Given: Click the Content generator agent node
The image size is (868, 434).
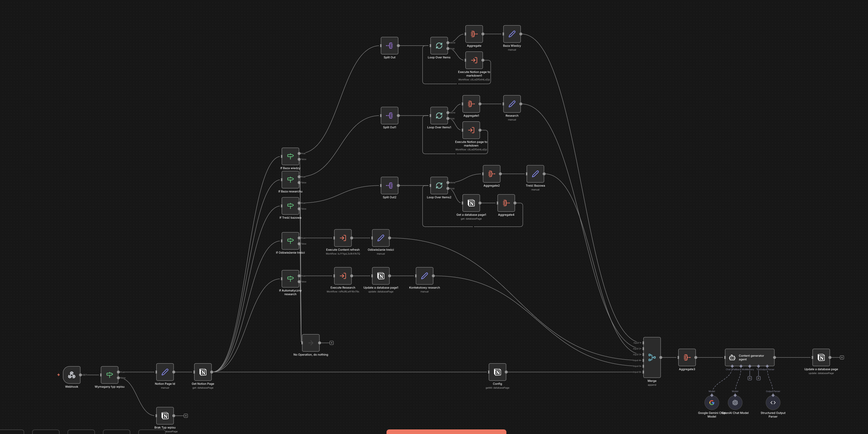Looking at the screenshot, I should (749, 357).
